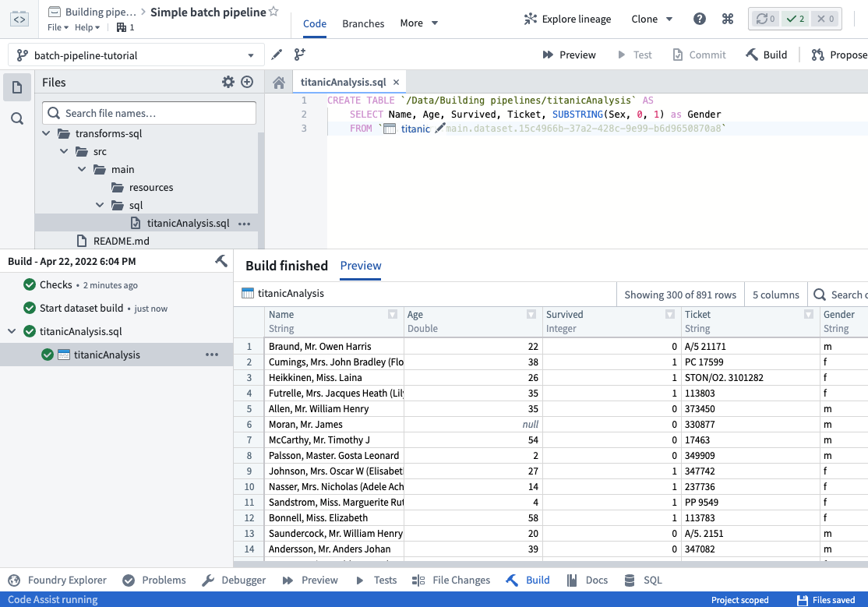Click the home tab icon in editor
The image size is (868, 607).
279,83
